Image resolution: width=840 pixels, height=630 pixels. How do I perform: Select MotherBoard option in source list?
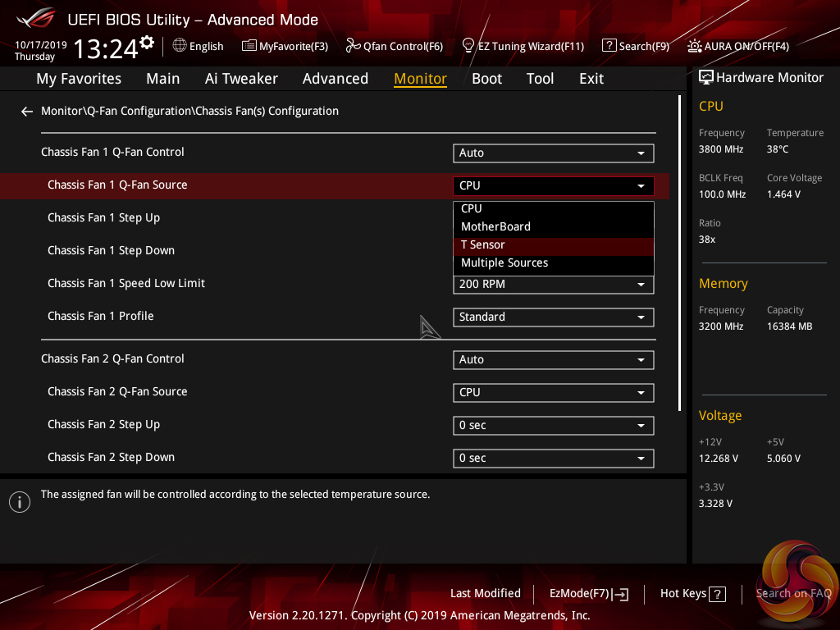[x=554, y=226]
